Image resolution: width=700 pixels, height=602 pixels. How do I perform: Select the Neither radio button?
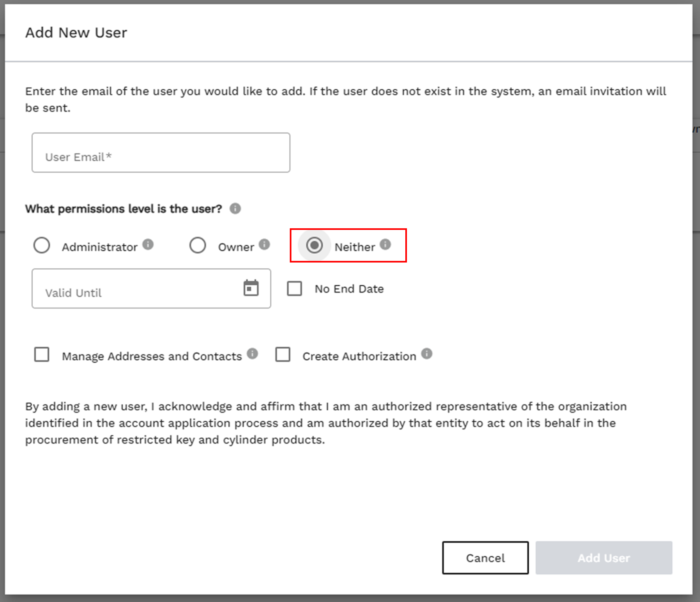point(314,245)
